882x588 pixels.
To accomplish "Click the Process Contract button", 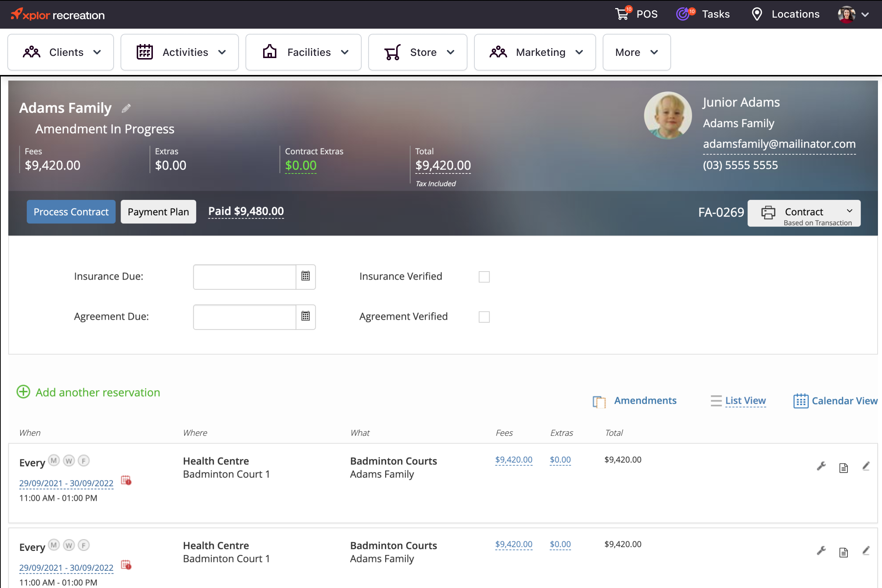I will coord(71,212).
